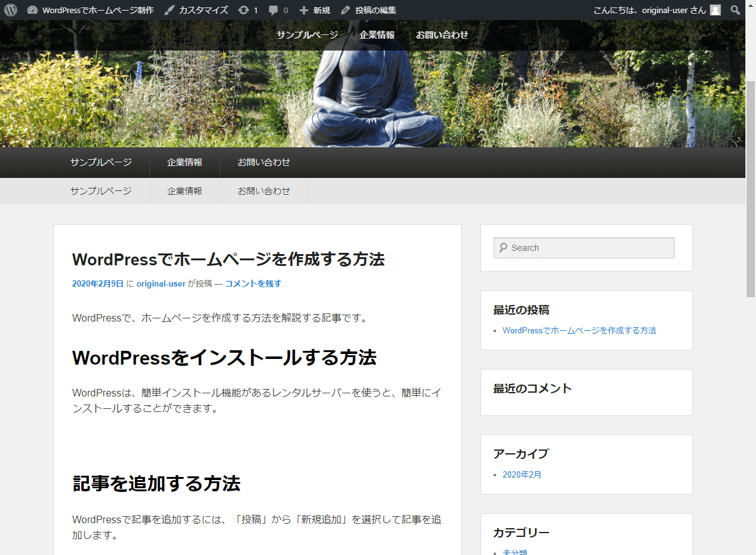Click the Buddha statue header image
756x555 pixels.
372,84
